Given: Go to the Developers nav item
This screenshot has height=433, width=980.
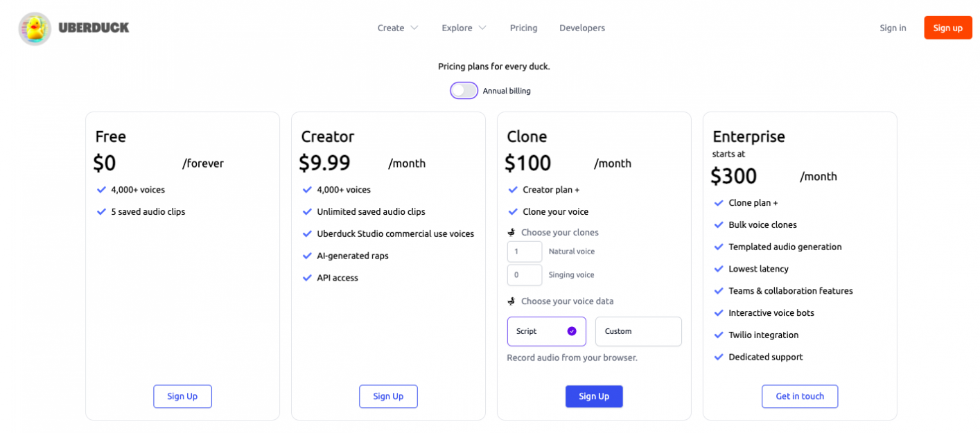Looking at the screenshot, I should click(582, 28).
